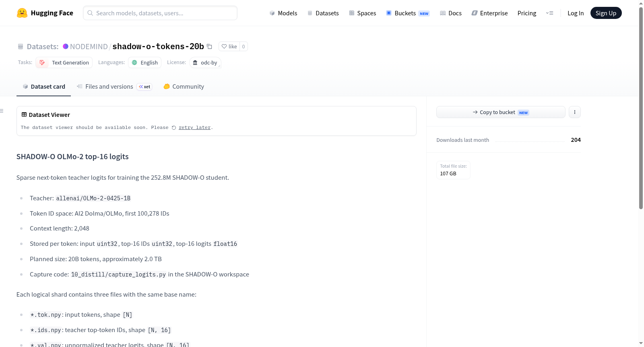Click the Downloads last month value 204
The width and height of the screenshot is (644, 347).
576,140
